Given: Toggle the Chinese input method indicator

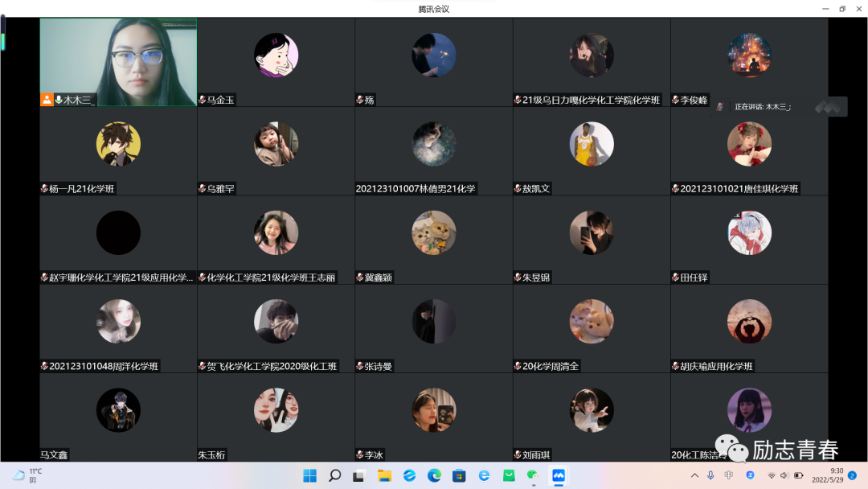Looking at the screenshot, I should [x=728, y=475].
